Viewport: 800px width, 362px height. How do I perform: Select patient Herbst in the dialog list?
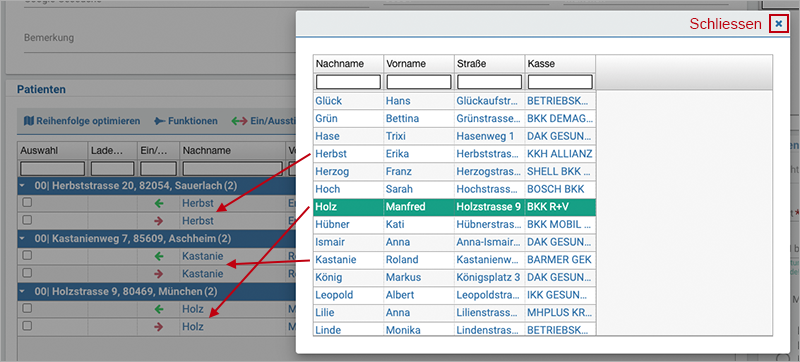coord(454,153)
